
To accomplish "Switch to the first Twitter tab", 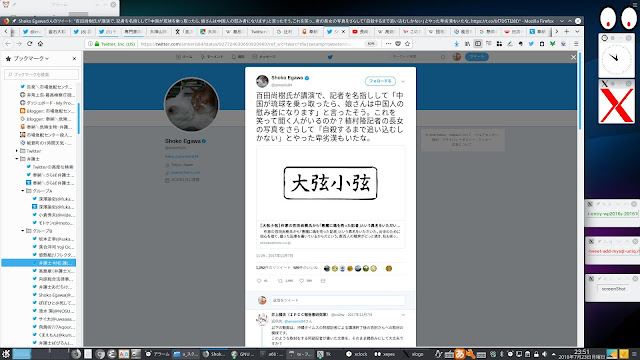I will coord(31,31).
